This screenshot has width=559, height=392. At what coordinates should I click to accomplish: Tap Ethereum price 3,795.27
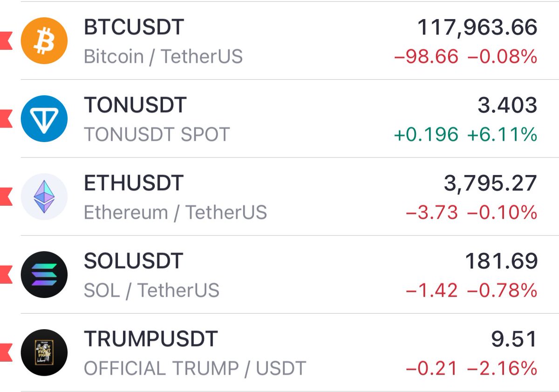coord(491,184)
